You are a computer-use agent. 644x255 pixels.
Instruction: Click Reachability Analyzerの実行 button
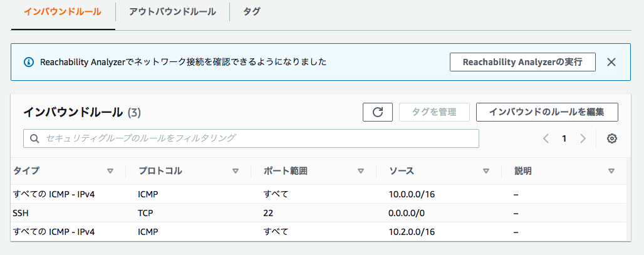click(x=522, y=62)
